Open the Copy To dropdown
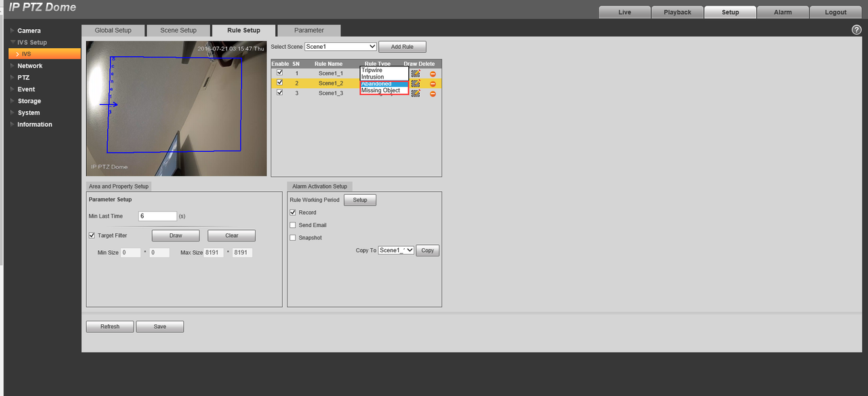 (396, 250)
